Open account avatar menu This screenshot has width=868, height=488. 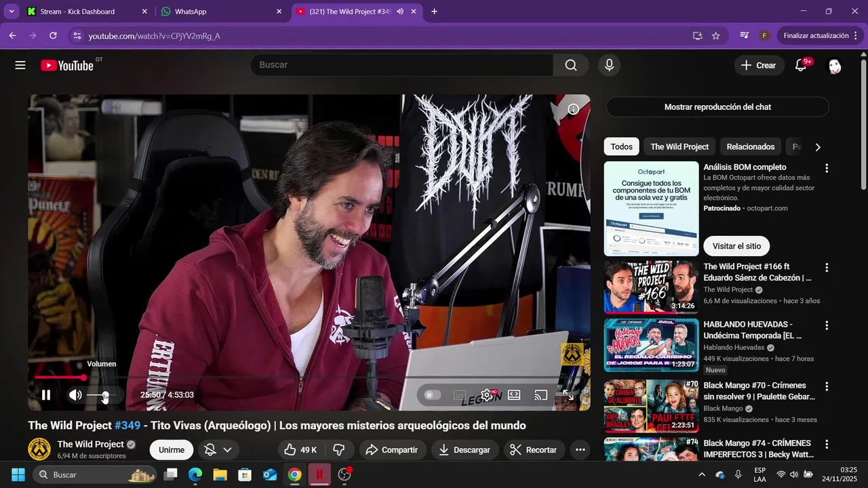coord(835,65)
